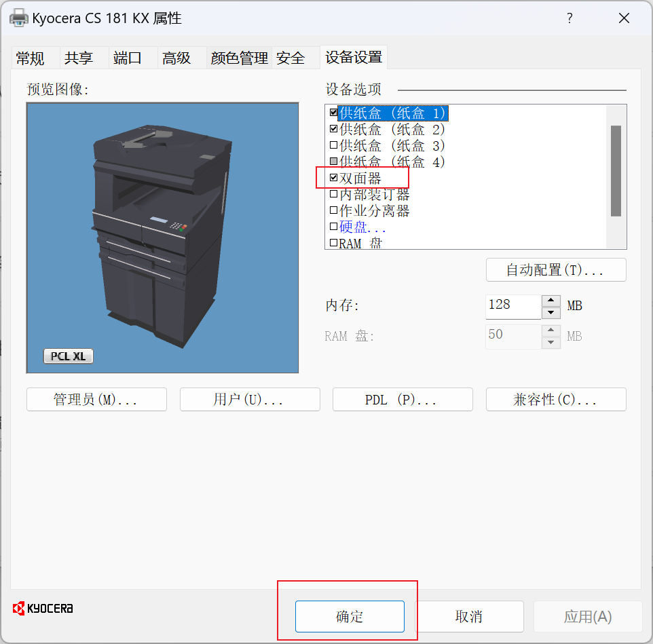Enable 供纸盒 (纸盒 3) checkbox
The image size is (653, 644).
(333, 145)
